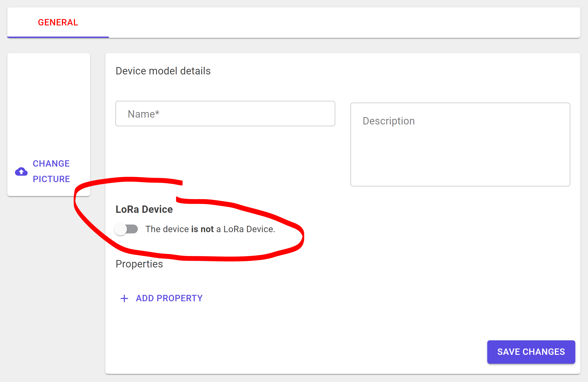This screenshot has width=588, height=382.
Task: Click the plus icon beside Add Property
Action: point(124,298)
